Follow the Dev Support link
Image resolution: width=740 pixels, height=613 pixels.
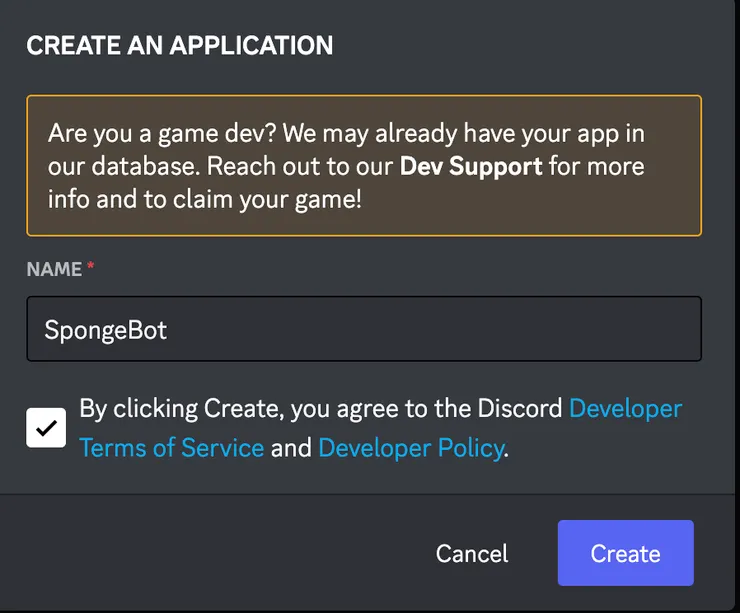[x=471, y=165]
